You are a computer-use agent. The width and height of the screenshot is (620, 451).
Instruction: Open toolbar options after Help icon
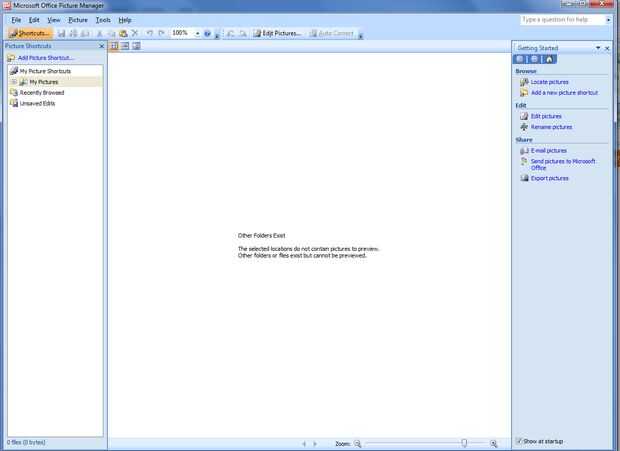point(217,36)
